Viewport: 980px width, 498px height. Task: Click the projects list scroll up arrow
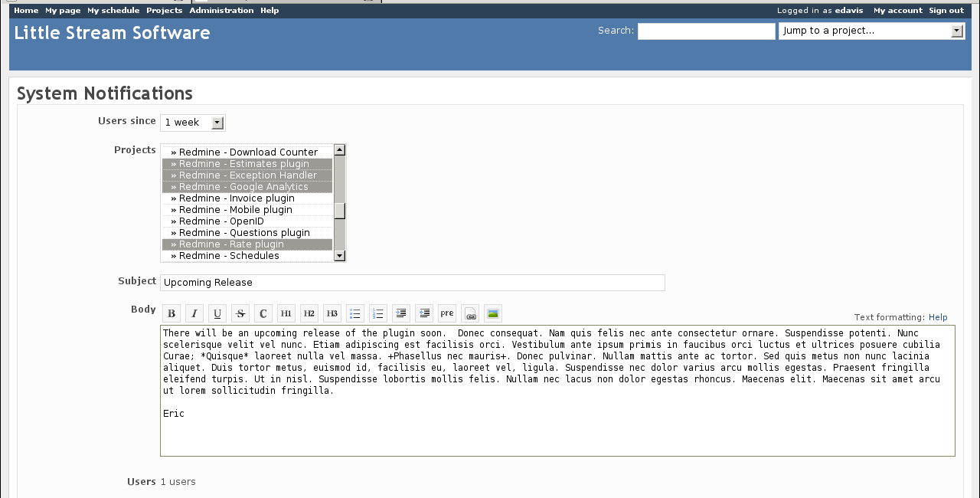340,150
